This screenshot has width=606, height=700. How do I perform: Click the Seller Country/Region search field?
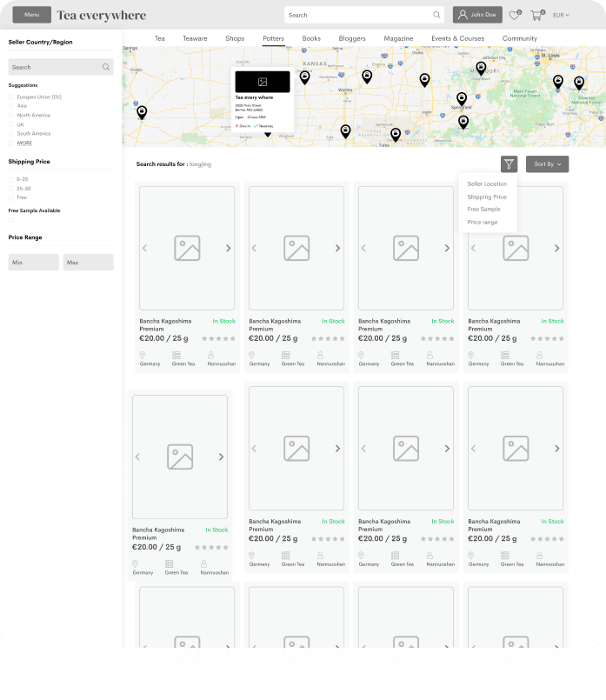pos(61,67)
